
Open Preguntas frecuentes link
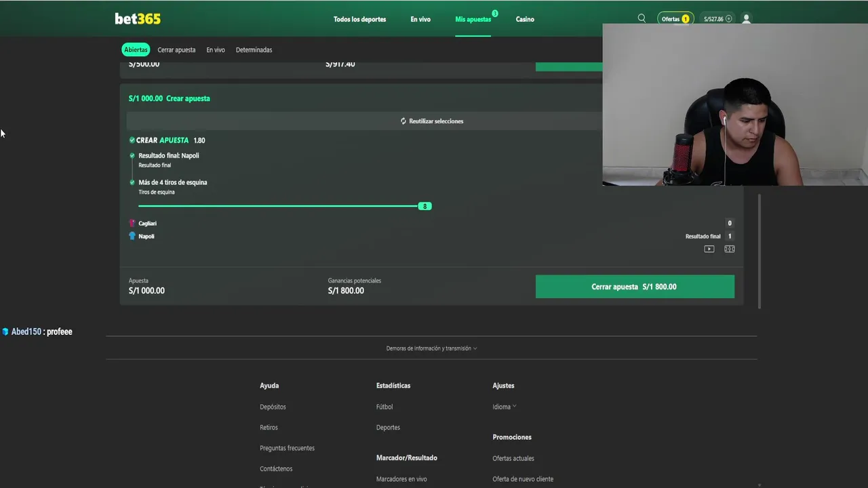coord(287,448)
